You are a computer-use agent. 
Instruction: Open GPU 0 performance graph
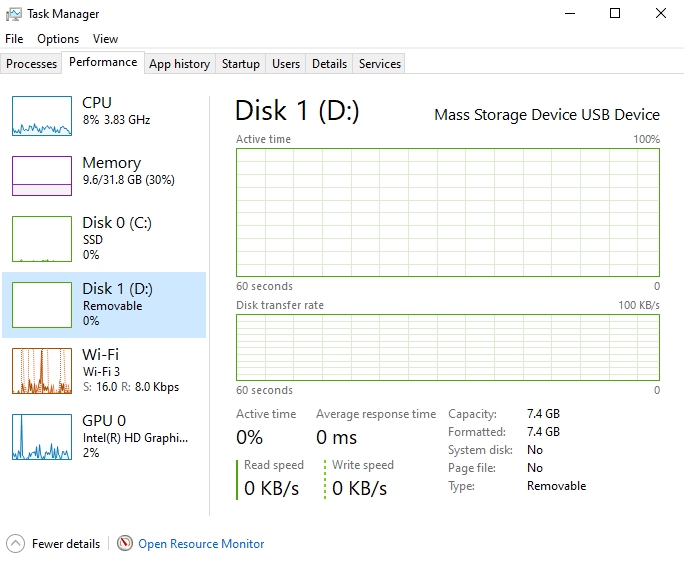(42, 437)
